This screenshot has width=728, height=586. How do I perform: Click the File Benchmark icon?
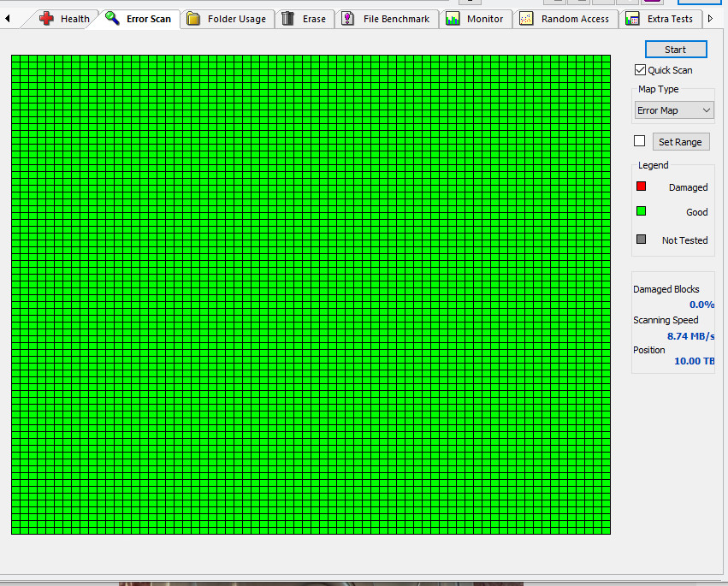(347, 19)
